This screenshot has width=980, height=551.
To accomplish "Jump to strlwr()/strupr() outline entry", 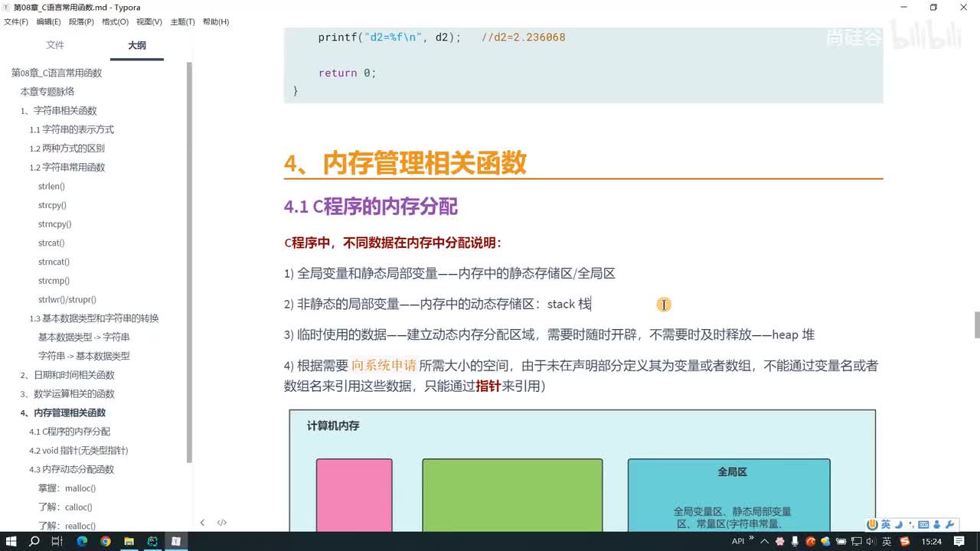I will [67, 299].
